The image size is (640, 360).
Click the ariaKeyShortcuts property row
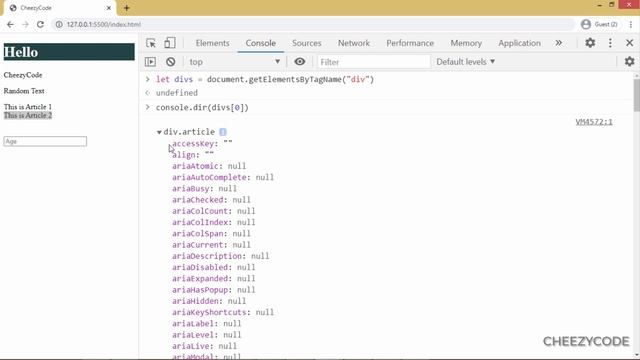(222, 312)
